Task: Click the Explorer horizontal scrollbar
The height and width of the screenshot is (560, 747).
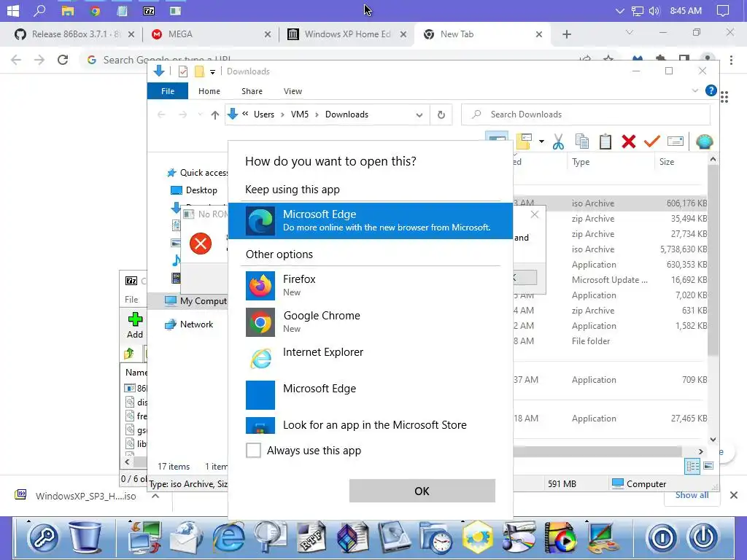Action: pos(597,451)
